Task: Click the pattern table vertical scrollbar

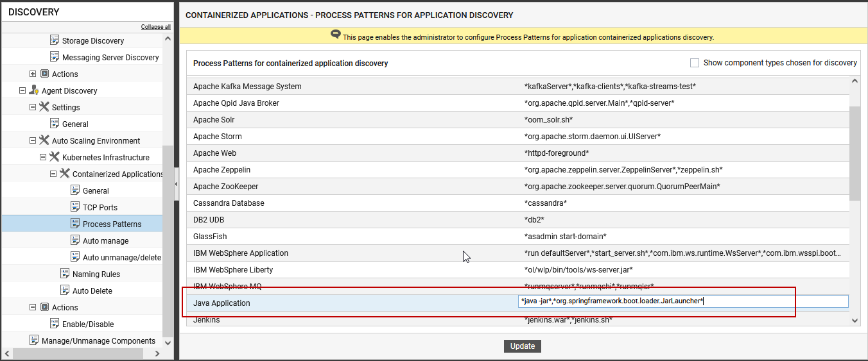Action: tap(855, 154)
